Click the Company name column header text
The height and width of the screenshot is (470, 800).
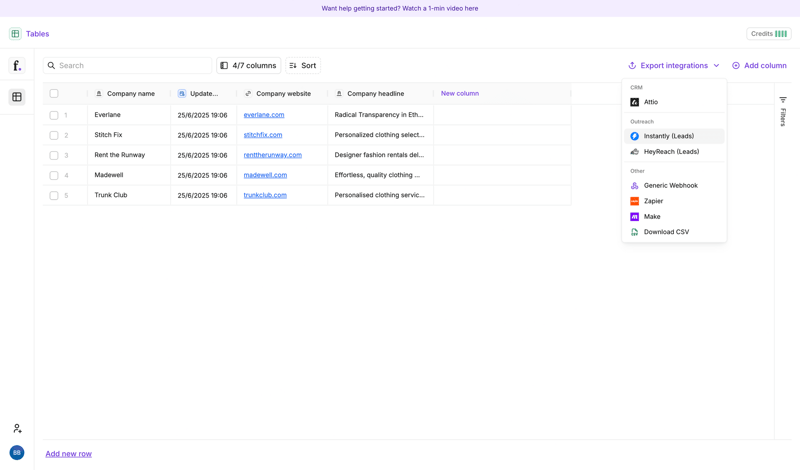coord(131,93)
